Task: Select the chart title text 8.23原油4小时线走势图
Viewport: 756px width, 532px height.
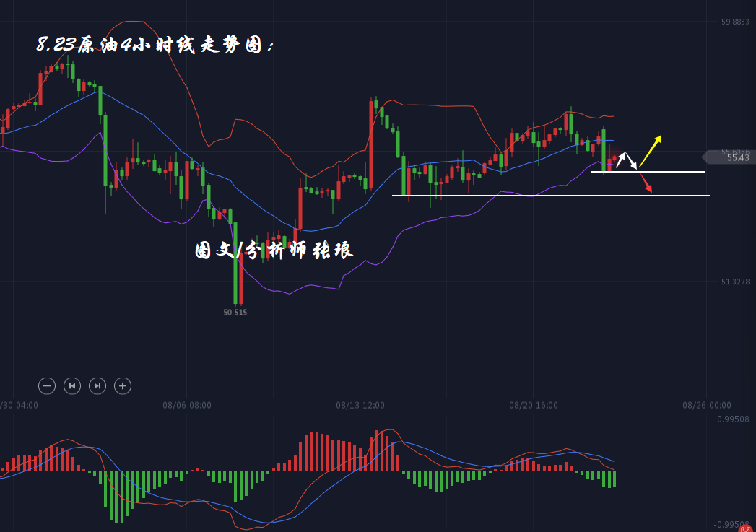Action: [x=155, y=45]
